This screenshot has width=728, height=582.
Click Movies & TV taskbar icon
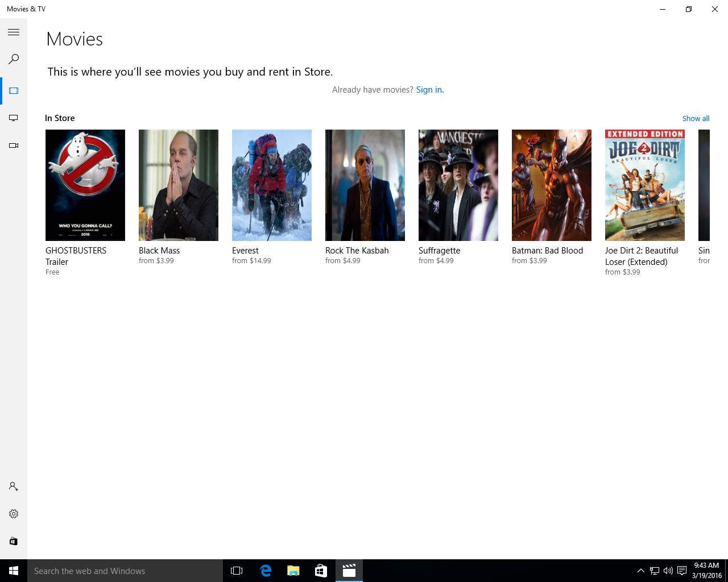349,571
